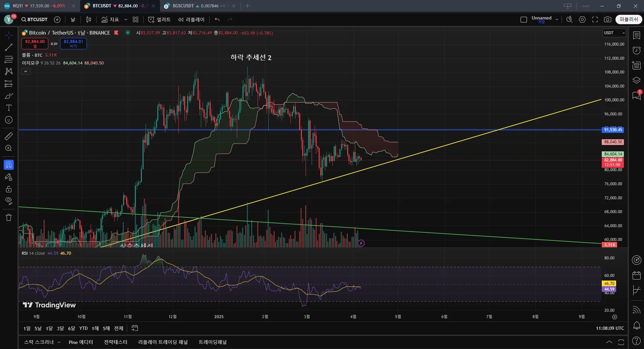Open the Pine 에디터 tab
The image size is (644, 349).
coord(81,342)
